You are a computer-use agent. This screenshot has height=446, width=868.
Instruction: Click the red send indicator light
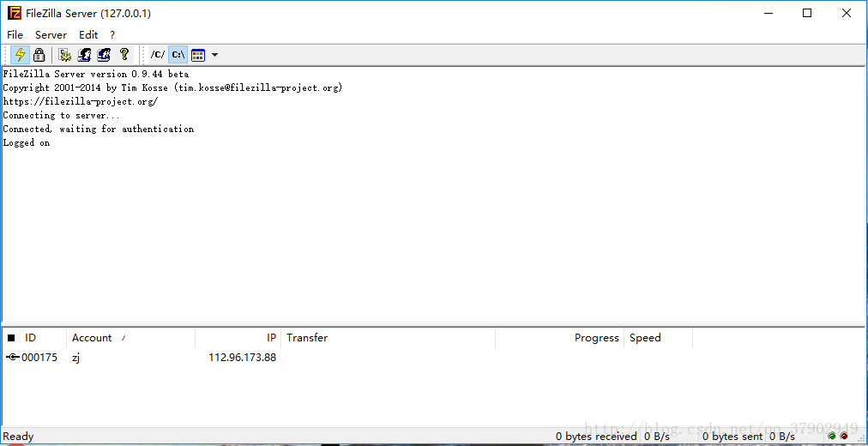[x=844, y=437]
